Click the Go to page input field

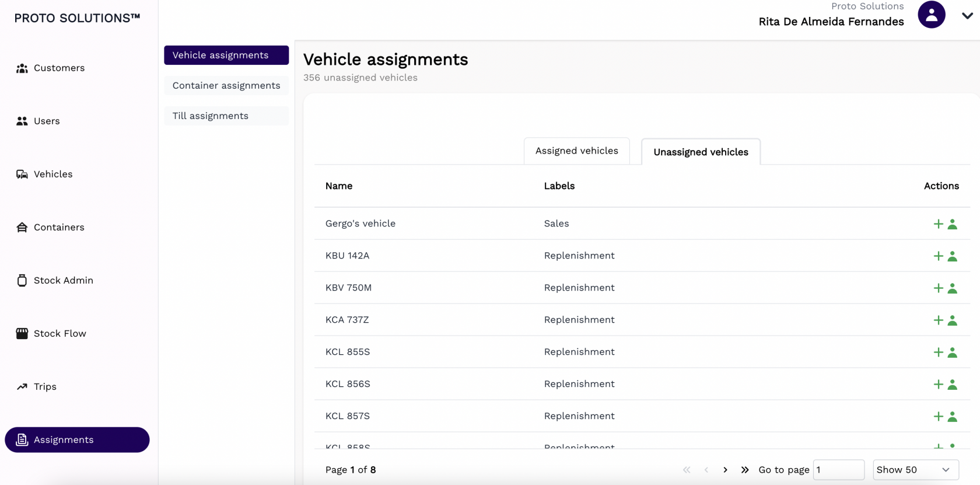coord(839,470)
